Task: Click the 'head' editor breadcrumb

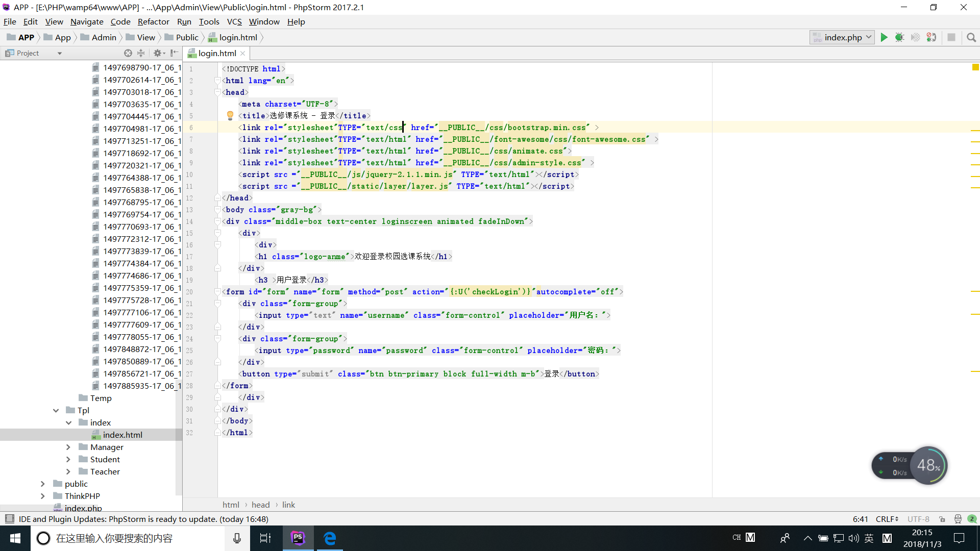Action: click(260, 505)
